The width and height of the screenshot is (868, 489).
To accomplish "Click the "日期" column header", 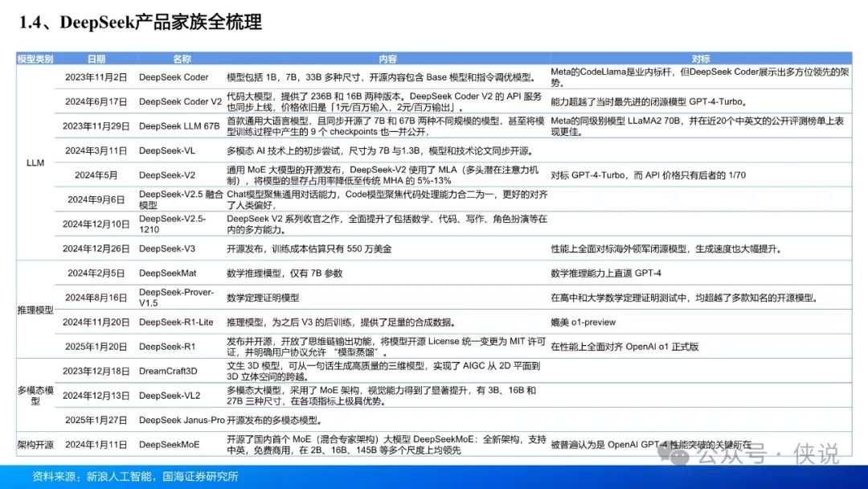I will point(96,59).
